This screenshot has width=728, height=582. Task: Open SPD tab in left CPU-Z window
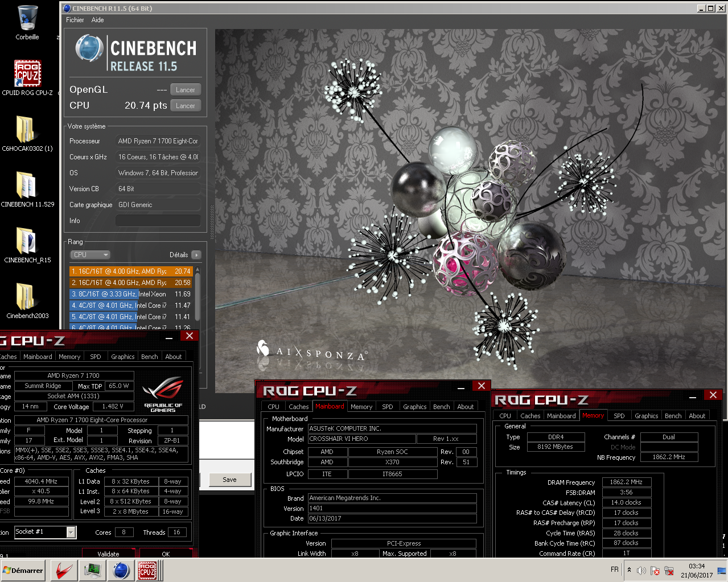pyautogui.click(x=96, y=357)
